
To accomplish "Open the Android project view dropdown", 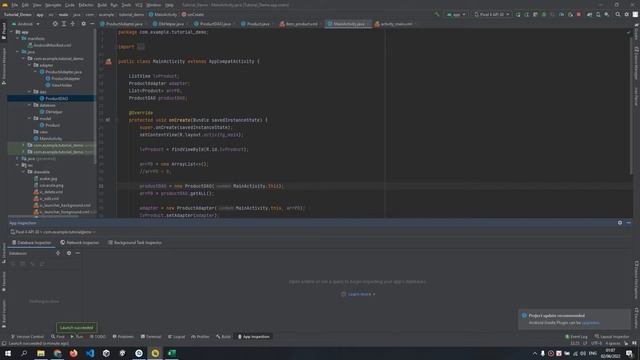I will point(25,24).
